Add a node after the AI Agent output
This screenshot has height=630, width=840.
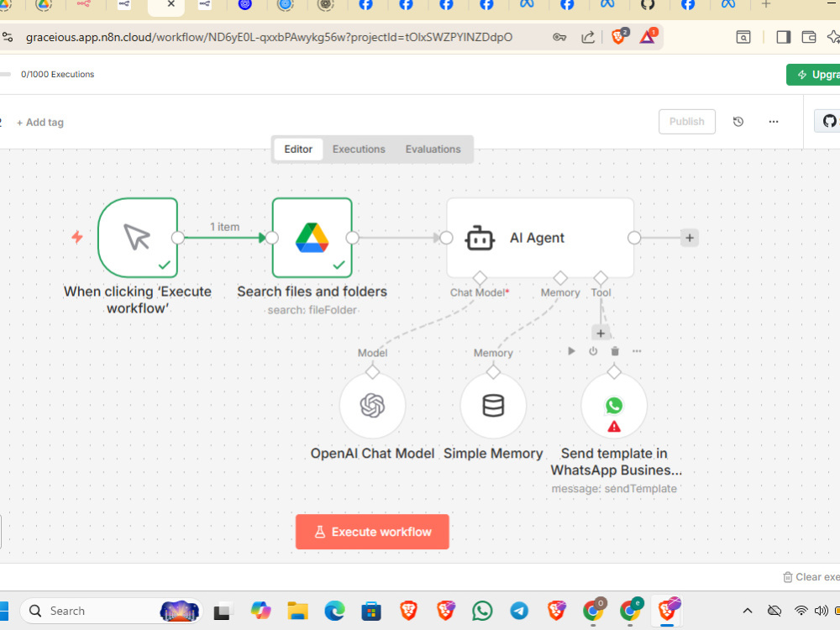click(x=690, y=238)
